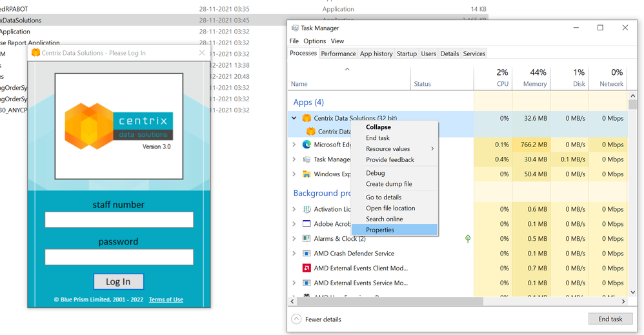The image size is (644, 335).
Task: Choose End task from context menu
Action: (x=377, y=137)
